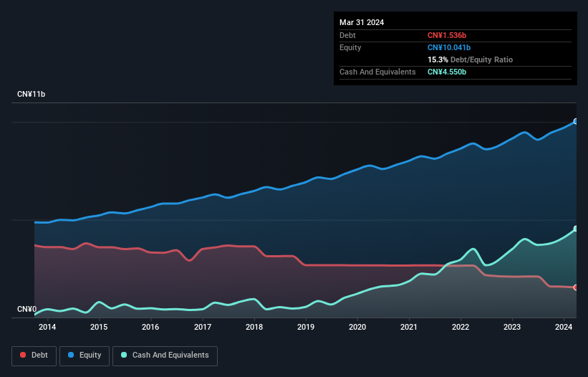Click the 2018 x-axis label
Viewport: 588px width, 377px height.
tap(254, 327)
